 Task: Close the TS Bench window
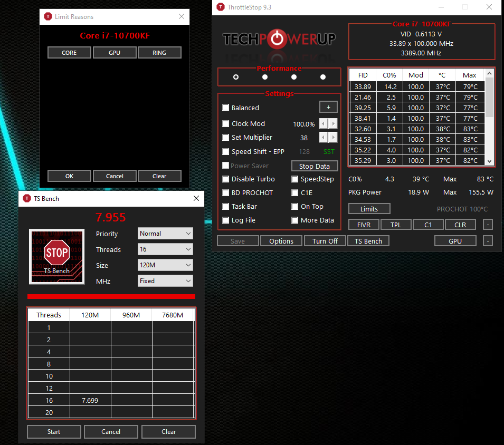click(196, 198)
